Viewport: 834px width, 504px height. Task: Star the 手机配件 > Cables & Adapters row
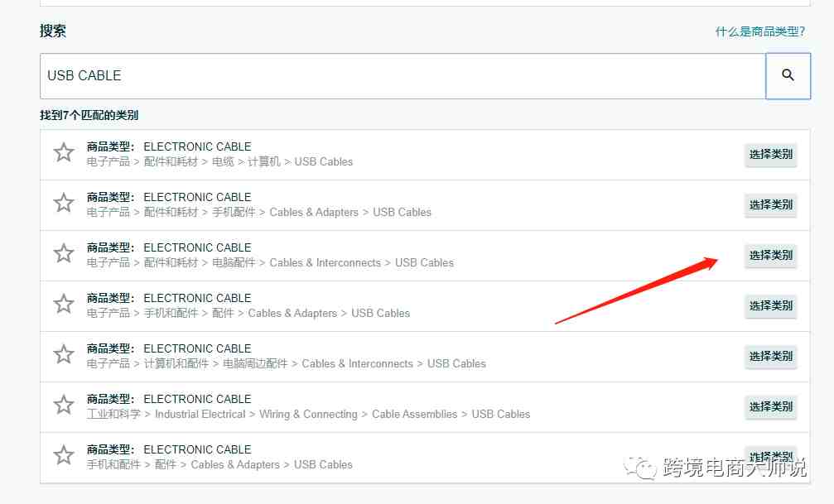coord(64,203)
